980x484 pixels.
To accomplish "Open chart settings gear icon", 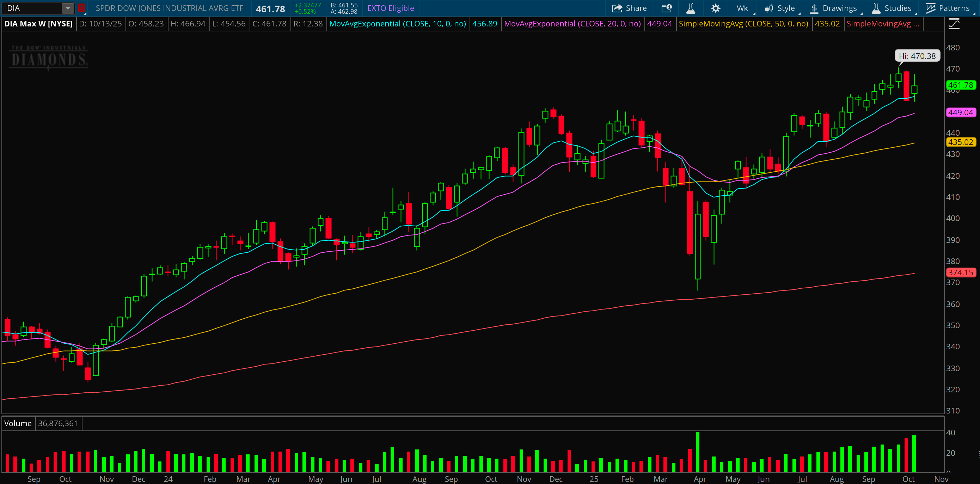I will pyautogui.click(x=716, y=8).
